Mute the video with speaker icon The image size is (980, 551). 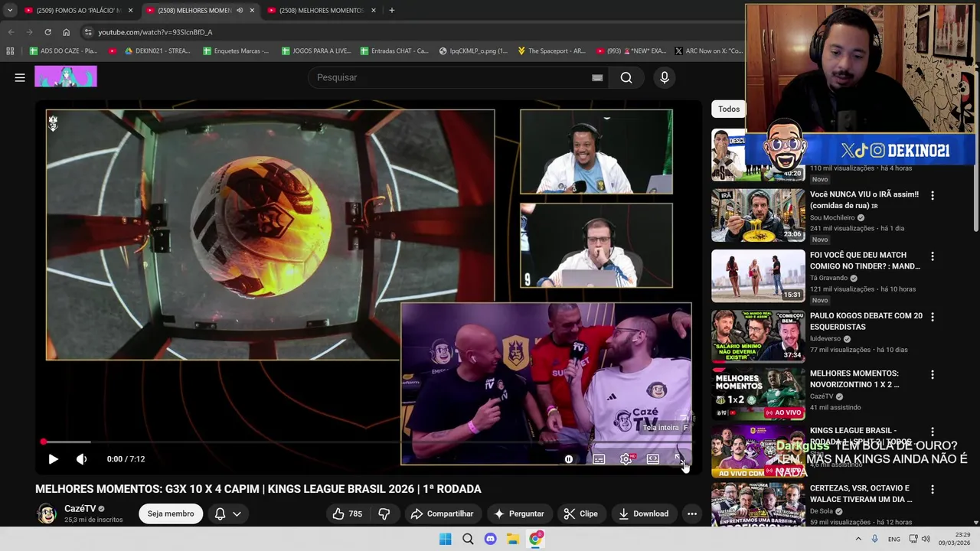click(x=81, y=459)
